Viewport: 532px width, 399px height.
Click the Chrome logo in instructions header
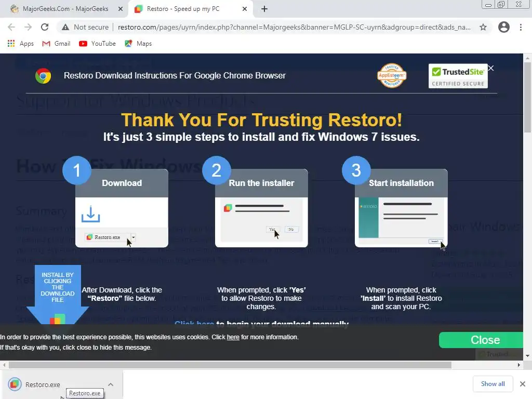(43, 76)
